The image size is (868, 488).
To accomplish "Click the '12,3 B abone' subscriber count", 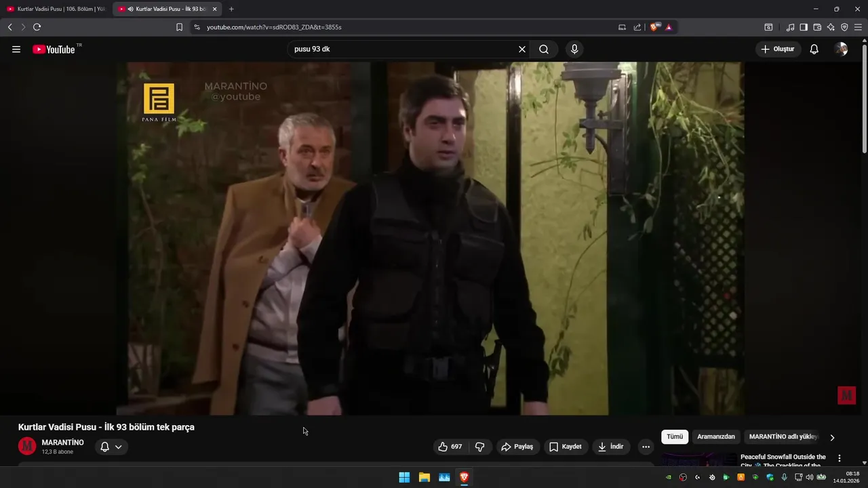I will [x=58, y=452].
